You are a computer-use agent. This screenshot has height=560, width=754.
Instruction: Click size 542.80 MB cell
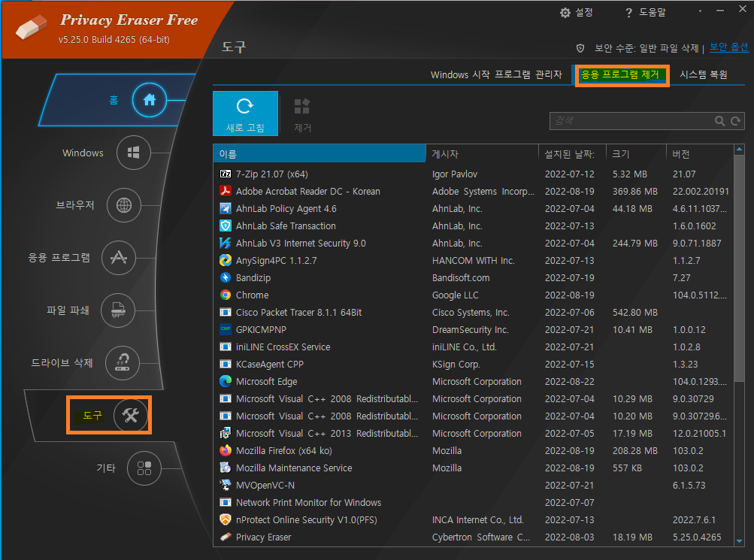[635, 313]
